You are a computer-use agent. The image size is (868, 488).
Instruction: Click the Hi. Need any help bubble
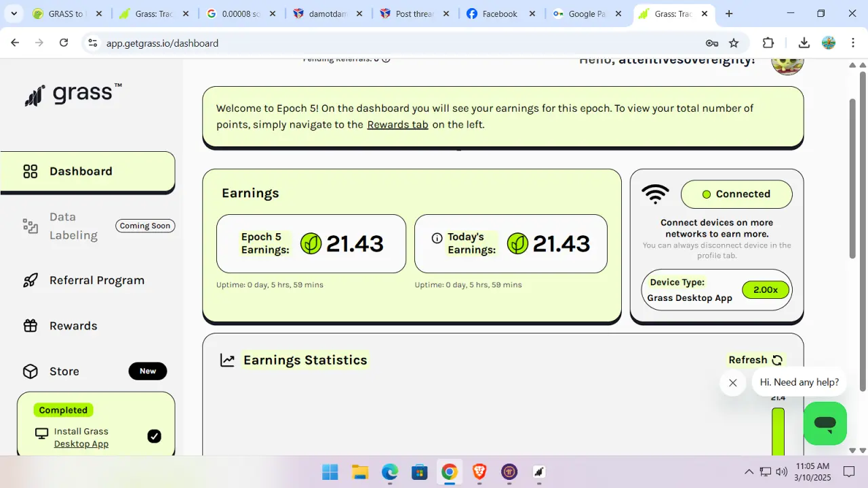(x=800, y=382)
